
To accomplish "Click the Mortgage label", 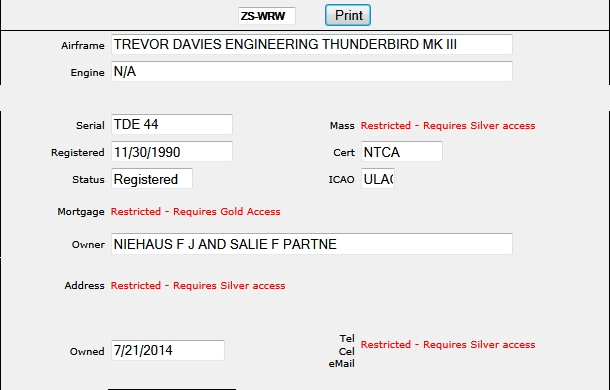I will point(81,212).
